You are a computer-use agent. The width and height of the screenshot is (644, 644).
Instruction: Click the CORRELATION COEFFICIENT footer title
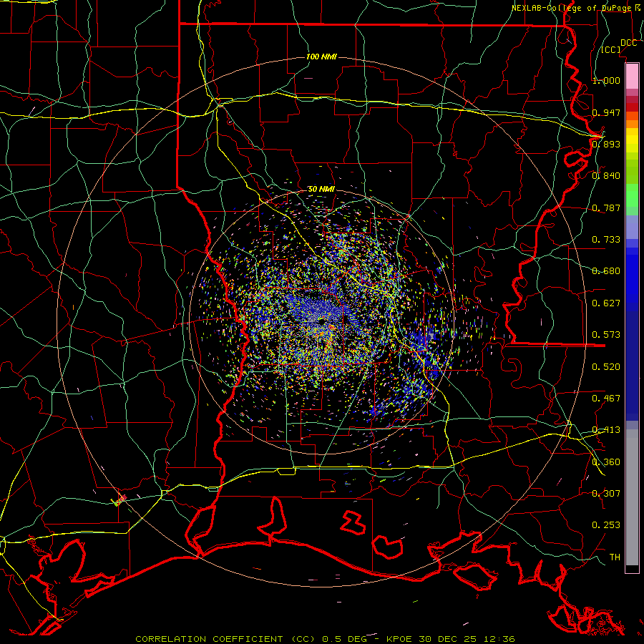click(x=209, y=639)
